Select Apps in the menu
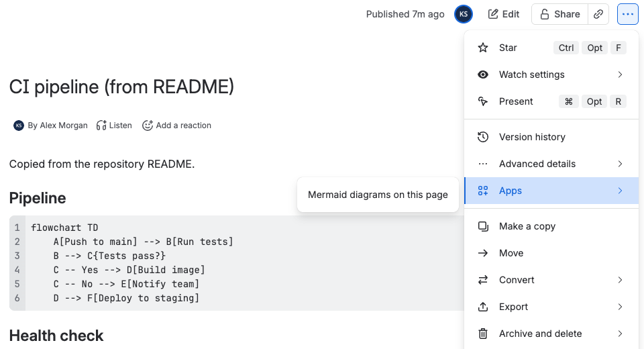This screenshot has width=644, height=349. click(551, 191)
